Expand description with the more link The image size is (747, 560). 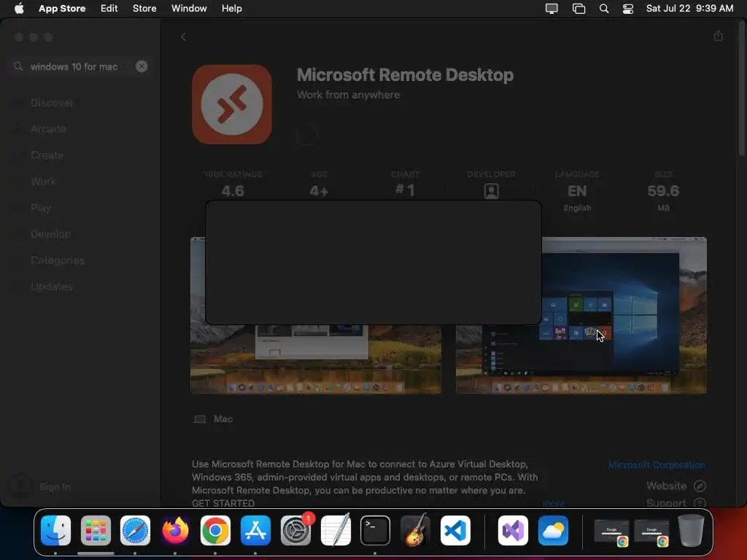click(x=554, y=503)
